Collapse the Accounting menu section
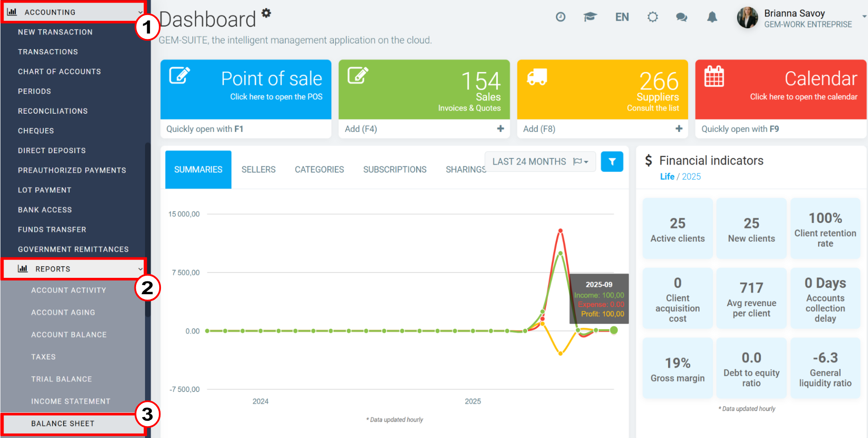 point(73,12)
